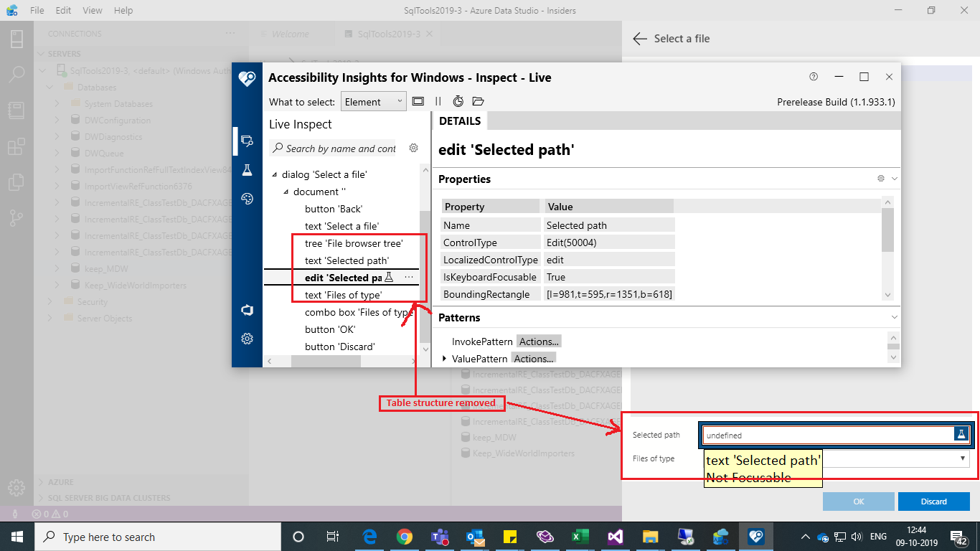Switch to the DETAILS tab
The width and height of the screenshot is (980, 551).
460,121
